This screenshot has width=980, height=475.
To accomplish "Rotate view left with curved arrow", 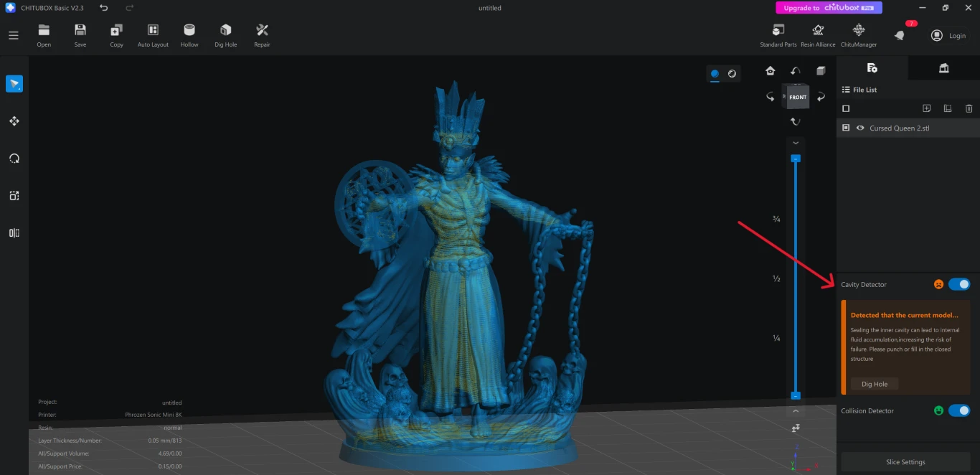I will [771, 96].
